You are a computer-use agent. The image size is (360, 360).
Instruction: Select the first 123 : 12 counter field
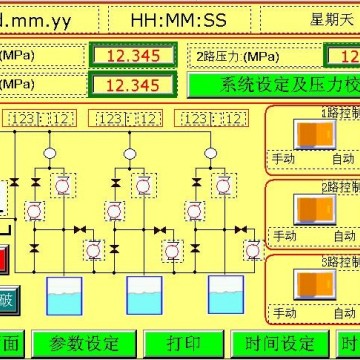pos(40,118)
